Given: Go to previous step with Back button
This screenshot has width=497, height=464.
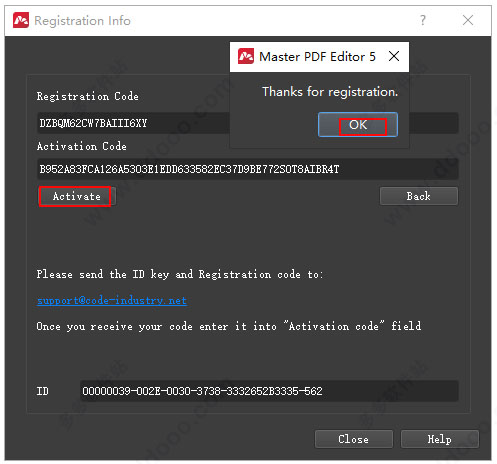Looking at the screenshot, I should (x=419, y=196).
